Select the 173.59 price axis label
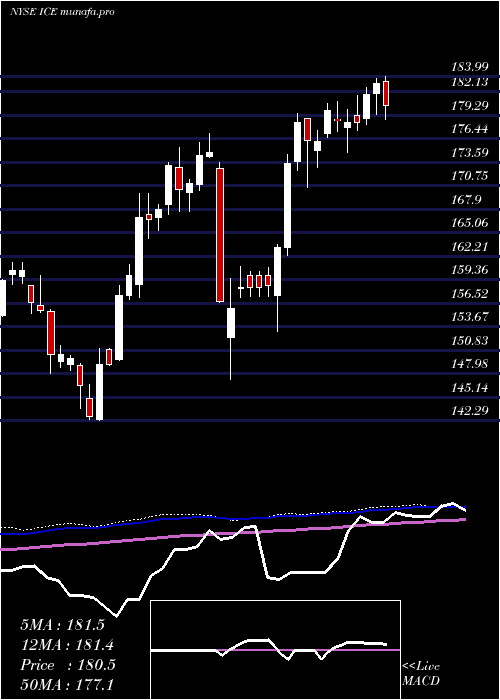500x700 pixels. click(x=470, y=153)
